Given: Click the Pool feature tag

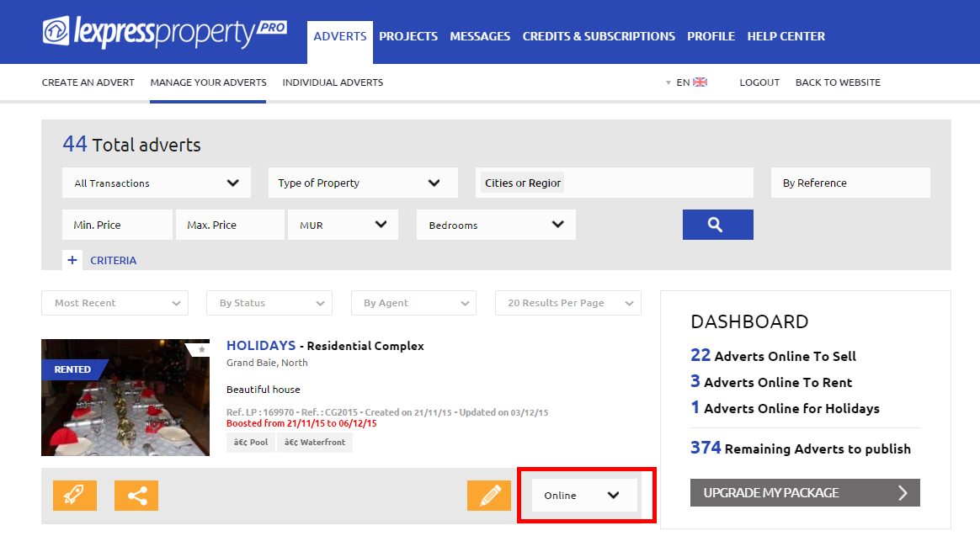Looking at the screenshot, I should 251,443.
